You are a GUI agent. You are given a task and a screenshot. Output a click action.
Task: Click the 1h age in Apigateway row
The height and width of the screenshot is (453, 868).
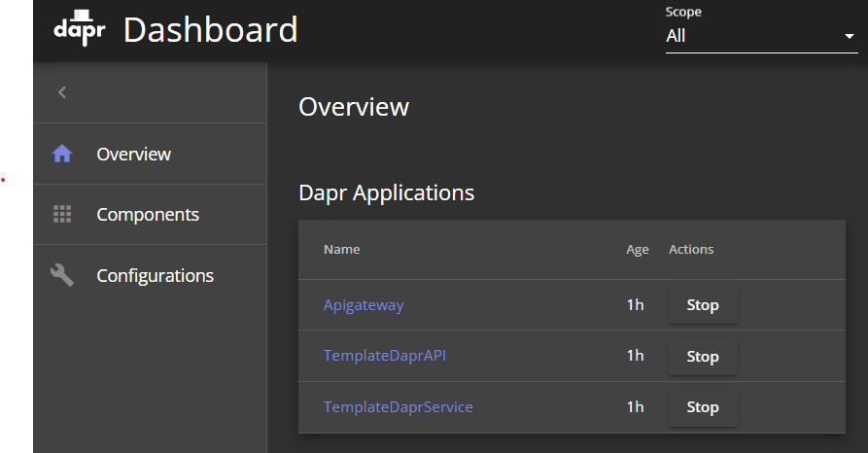tap(635, 304)
